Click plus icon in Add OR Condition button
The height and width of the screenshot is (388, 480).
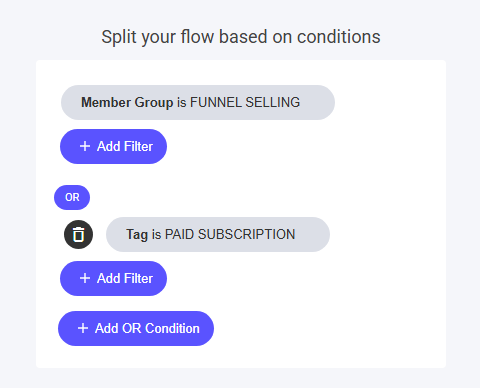coord(83,328)
